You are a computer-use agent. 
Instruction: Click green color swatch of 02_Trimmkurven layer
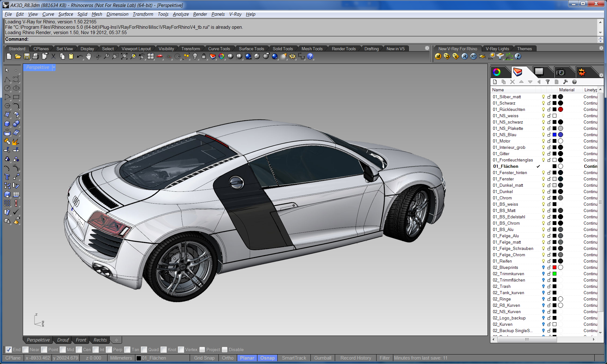555,274
